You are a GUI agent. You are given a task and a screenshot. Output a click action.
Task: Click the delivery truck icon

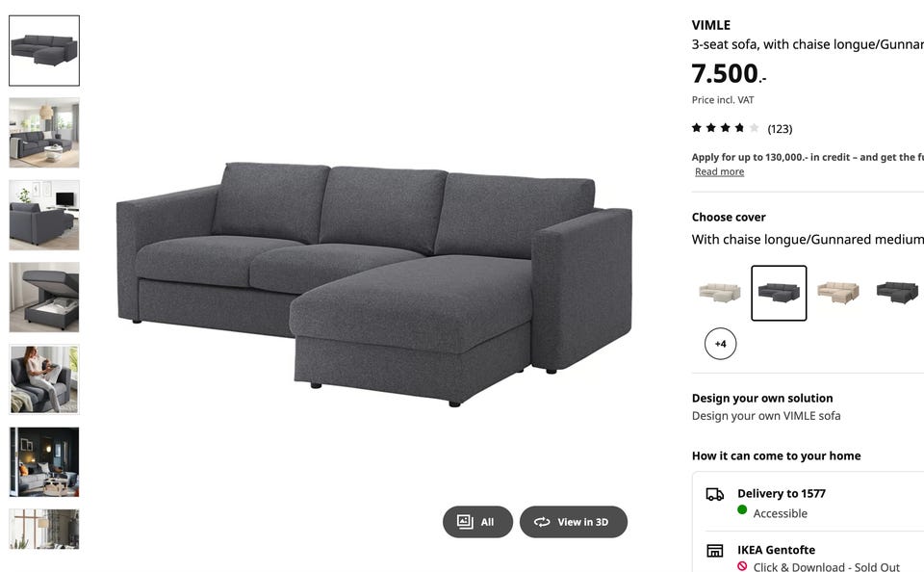pos(715,494)
